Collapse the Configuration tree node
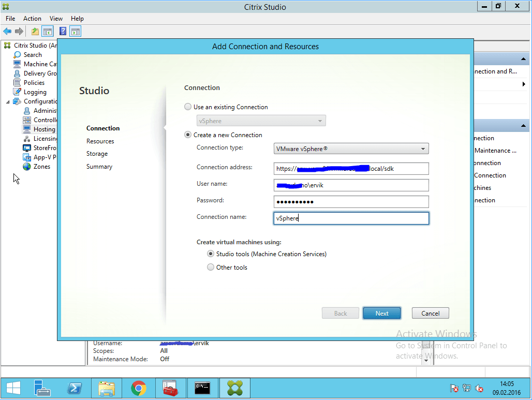 click(8, 101)
